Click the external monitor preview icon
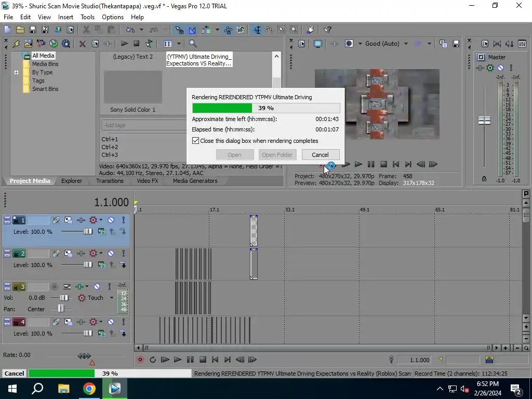The width and height of the screenshot is (532, 399). pyautogui.click(x=318, y=44)
